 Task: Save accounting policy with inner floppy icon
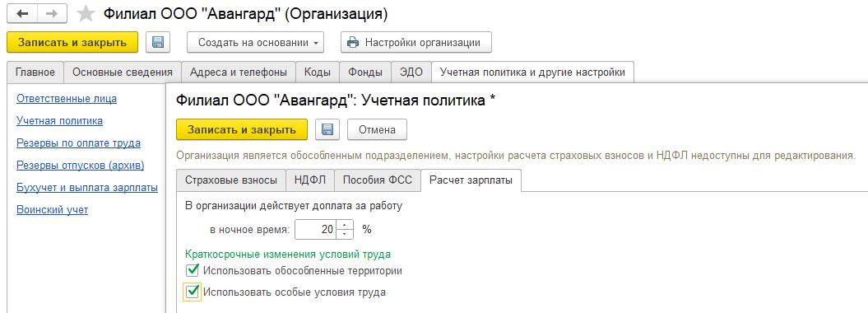327,129
